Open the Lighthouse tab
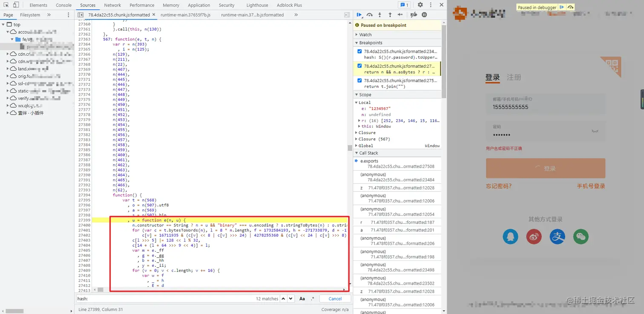The width and height of the screenshot is (644, 314). (257, 5)
